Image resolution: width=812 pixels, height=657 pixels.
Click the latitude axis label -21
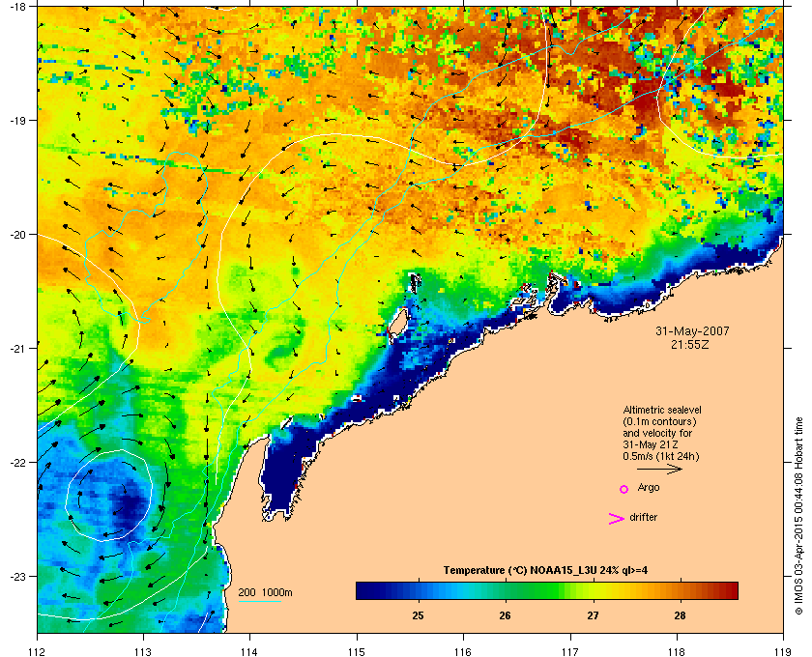[17, 348]
